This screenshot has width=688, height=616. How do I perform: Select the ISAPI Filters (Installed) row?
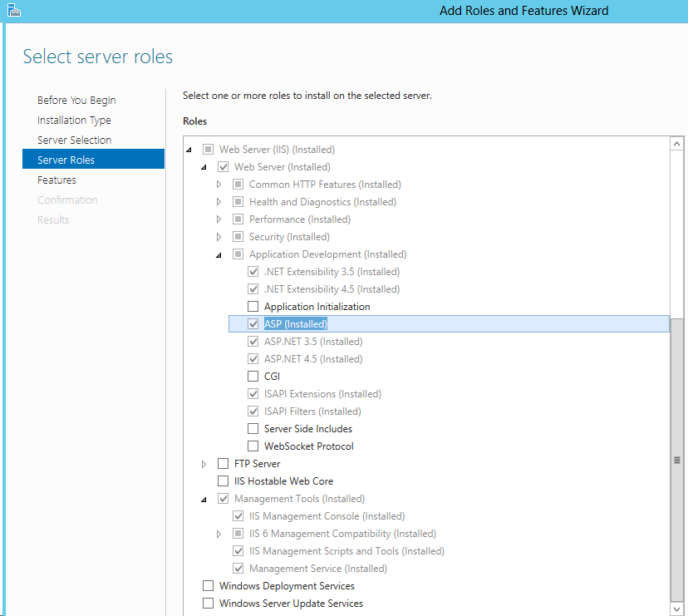(312, 411)
